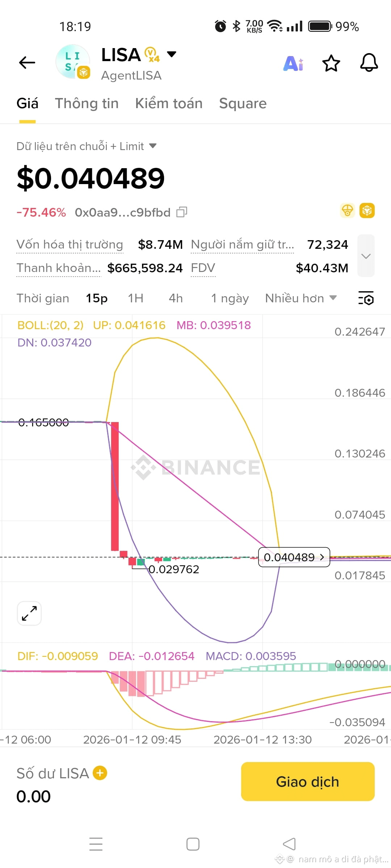Tap the yellow BNB chain badge icon

pyautogui.click(x=367, y=210)
